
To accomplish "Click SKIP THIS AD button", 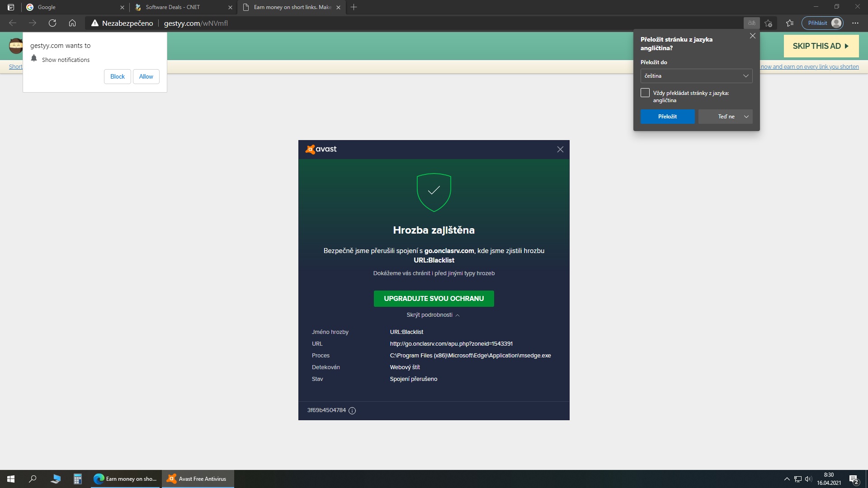I will pyautogui.click(x=821, y=46).
